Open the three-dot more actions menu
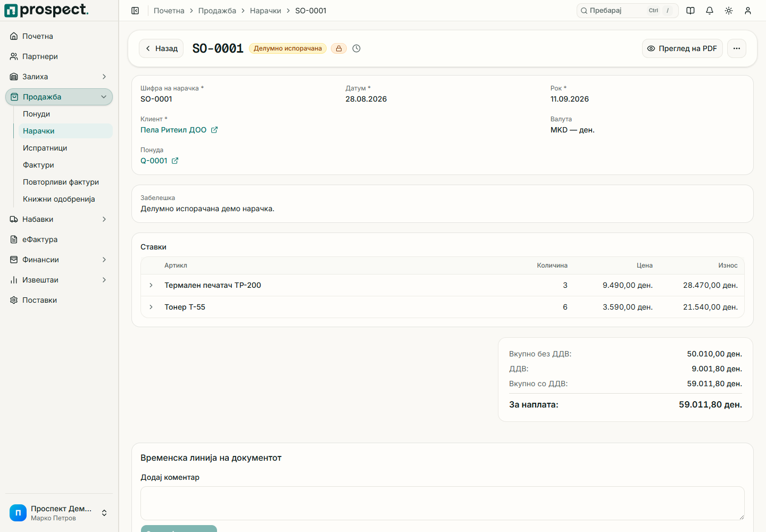 click(737, 48)
